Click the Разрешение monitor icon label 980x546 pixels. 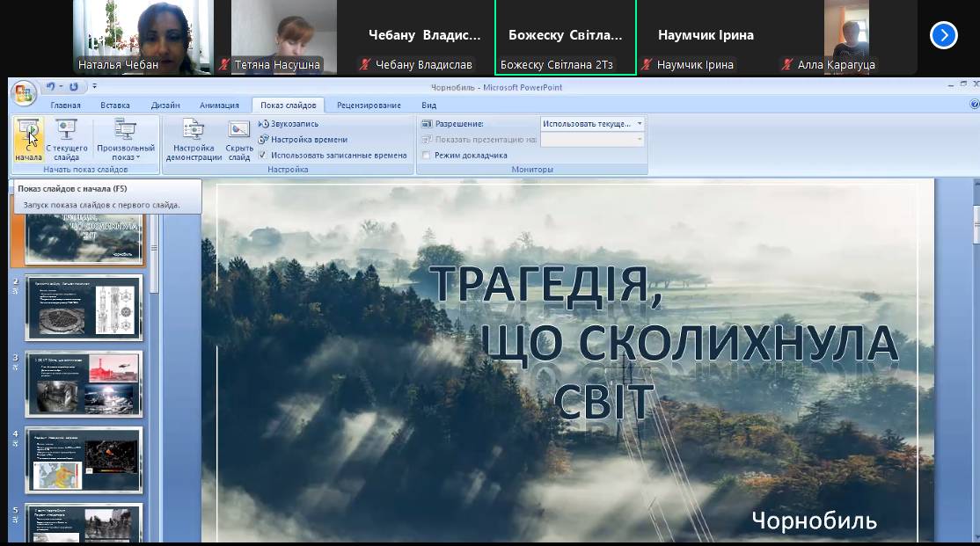[452, 124]
